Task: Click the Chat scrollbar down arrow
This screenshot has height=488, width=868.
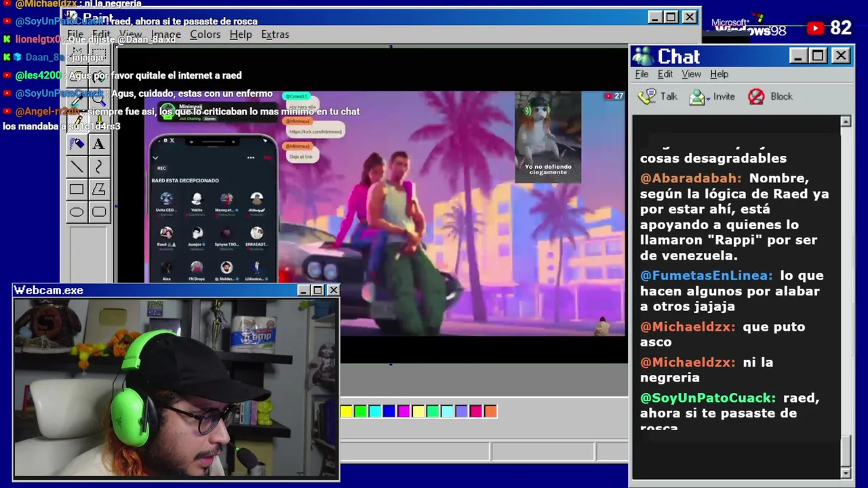Action: (x=846, y=472)
